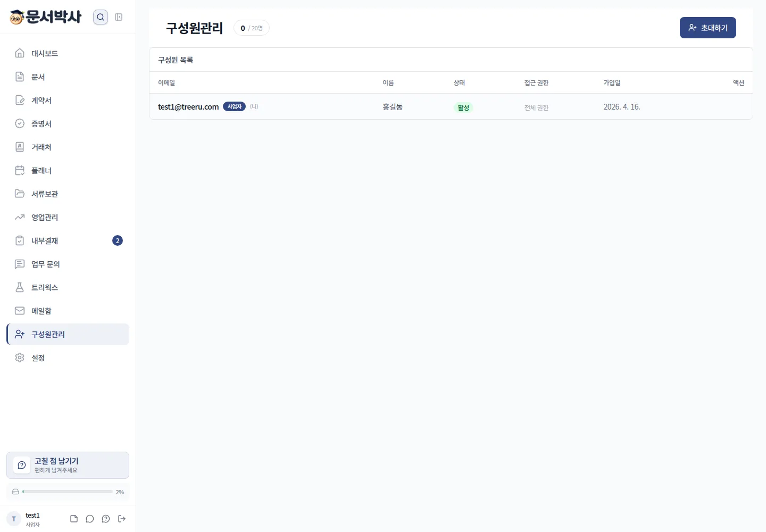Open the 계약서 section
766x532 pixels.
tap(68, 100)
